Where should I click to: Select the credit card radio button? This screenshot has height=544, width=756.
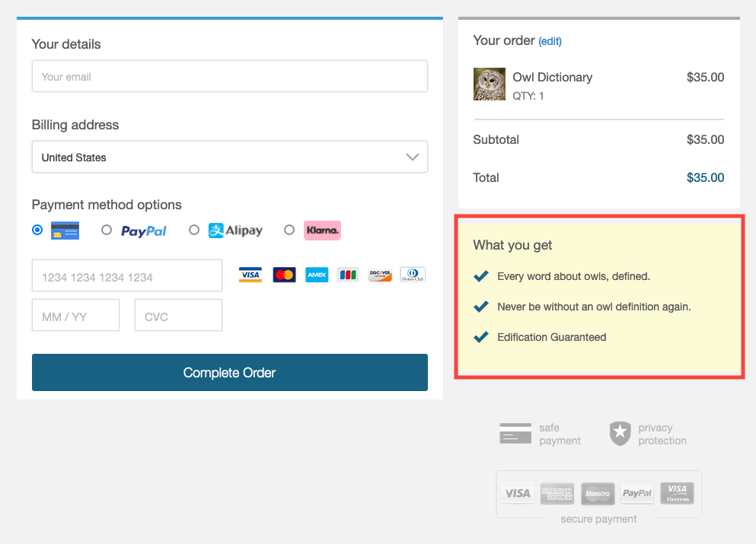point(37,230)
